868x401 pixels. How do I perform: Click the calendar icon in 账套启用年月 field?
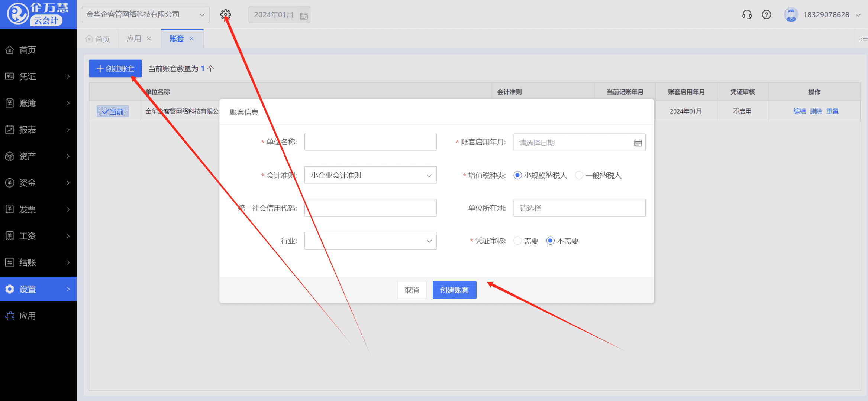click(638, 143)
